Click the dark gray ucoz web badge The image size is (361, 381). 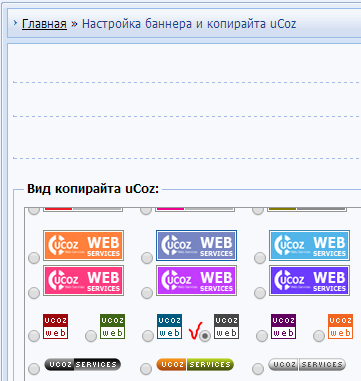pos(226,326)
